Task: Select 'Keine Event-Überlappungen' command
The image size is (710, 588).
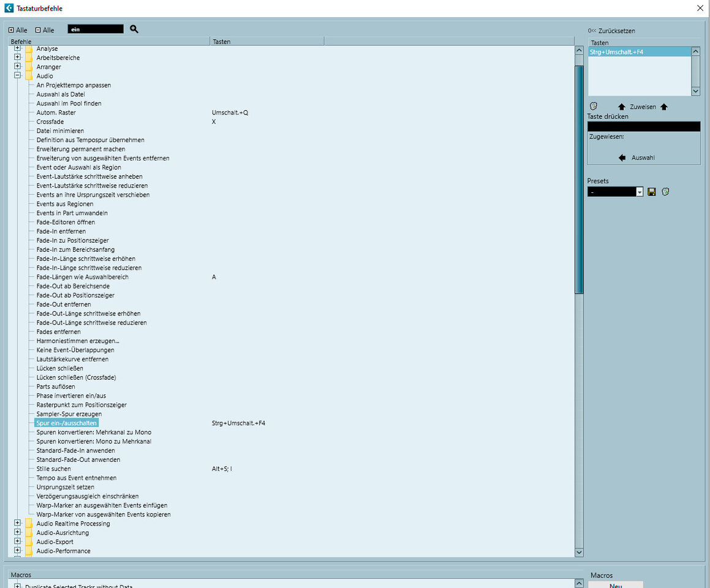Action: pyautogui.click(x=75, y=350)
